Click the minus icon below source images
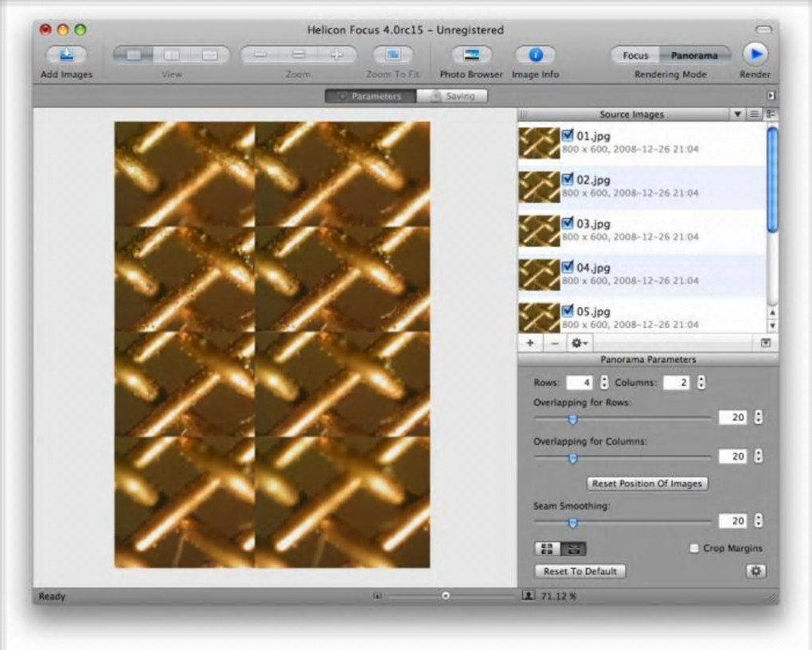The image size is (812, 650). (x=555, y=343)
